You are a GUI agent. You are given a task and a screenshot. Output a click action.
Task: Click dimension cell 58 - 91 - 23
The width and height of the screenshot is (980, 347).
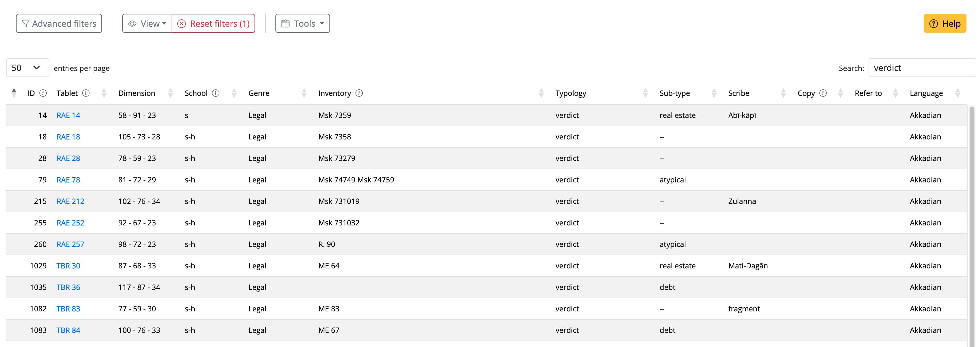click(x=137, y=115)
